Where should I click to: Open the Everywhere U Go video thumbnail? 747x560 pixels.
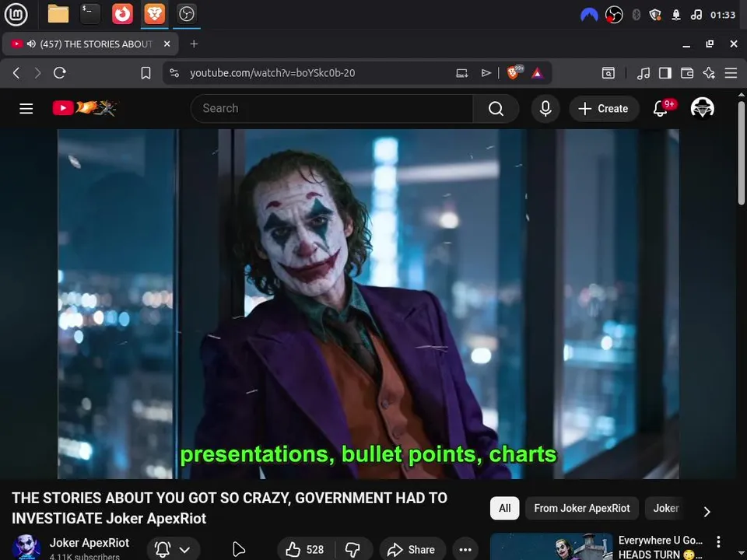point(551,547)
